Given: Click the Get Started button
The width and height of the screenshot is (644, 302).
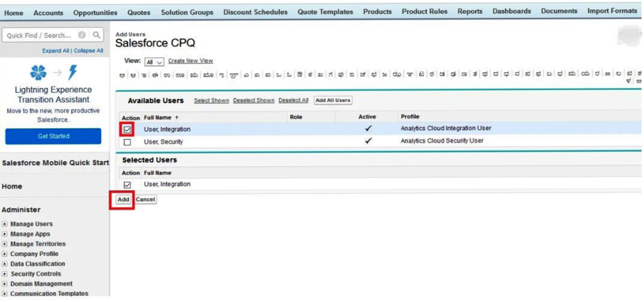Looking at the screenshot, I should (53, 136).
